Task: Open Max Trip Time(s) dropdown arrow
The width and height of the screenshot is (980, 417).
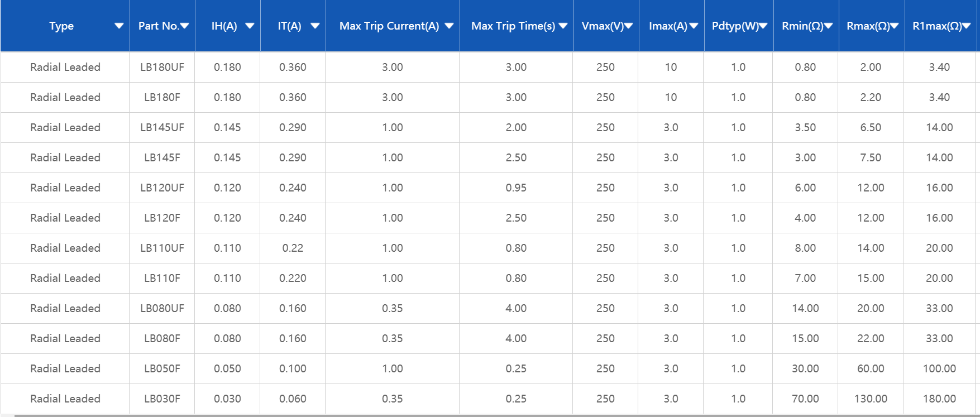Action: 563,26
